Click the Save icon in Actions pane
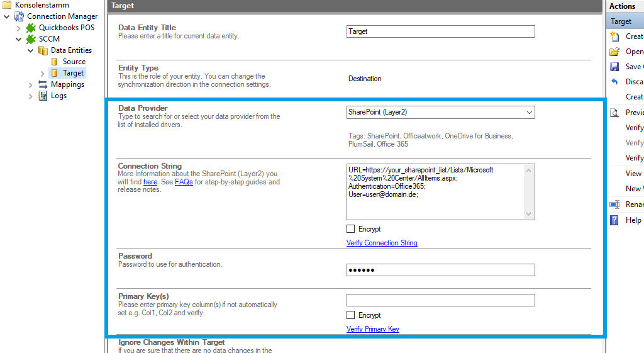644x353 pixels. point(614,67)
